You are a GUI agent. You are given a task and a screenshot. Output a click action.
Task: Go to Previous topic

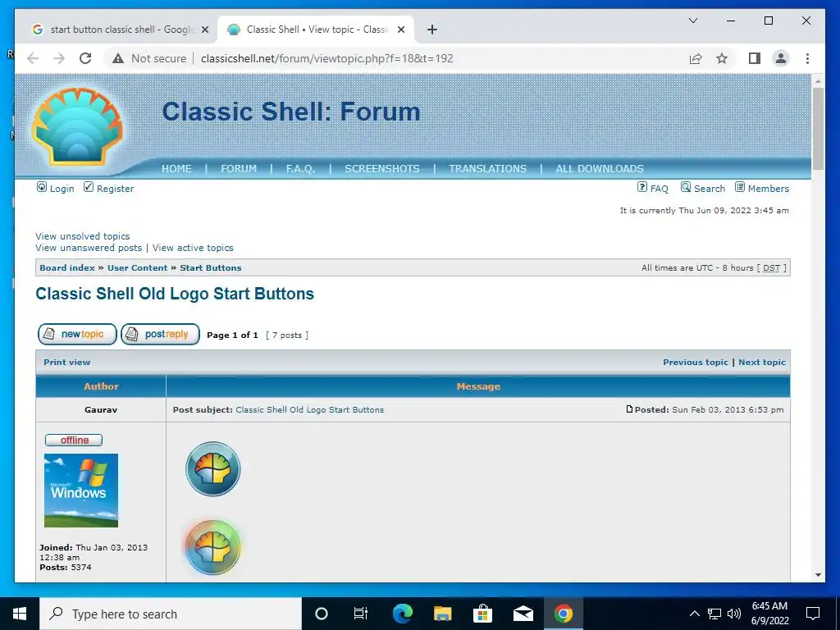696,362
